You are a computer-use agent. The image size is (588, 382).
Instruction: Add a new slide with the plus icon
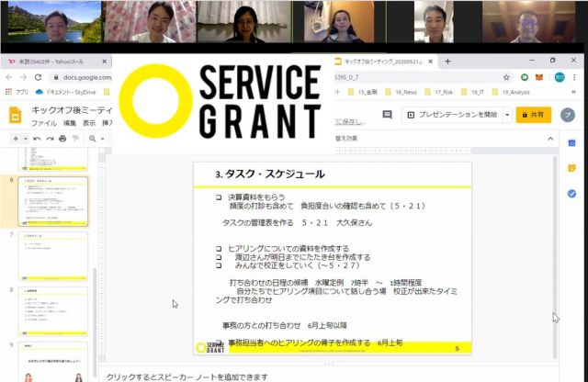(x=16, y=139)
